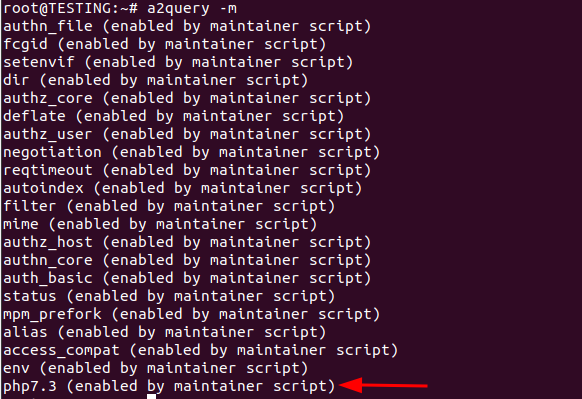
Task: Click the negotiation module name
Action: click(x=52, y=152)
